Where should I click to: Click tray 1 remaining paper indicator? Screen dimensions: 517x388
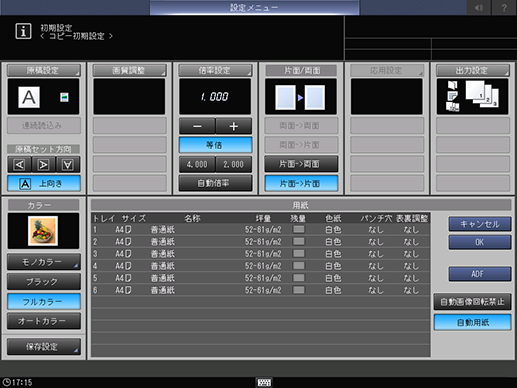[299, 229]
